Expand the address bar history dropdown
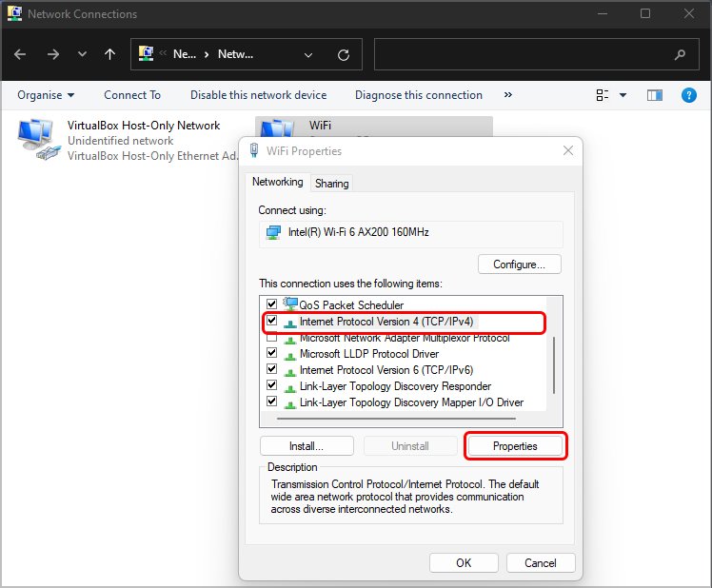 (x=308, y=55)
